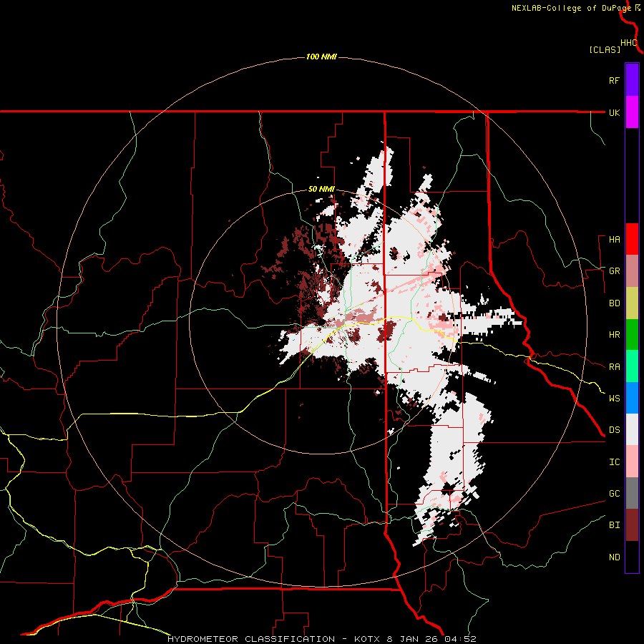
Task: Click the UK legend label
Action: 614,112
